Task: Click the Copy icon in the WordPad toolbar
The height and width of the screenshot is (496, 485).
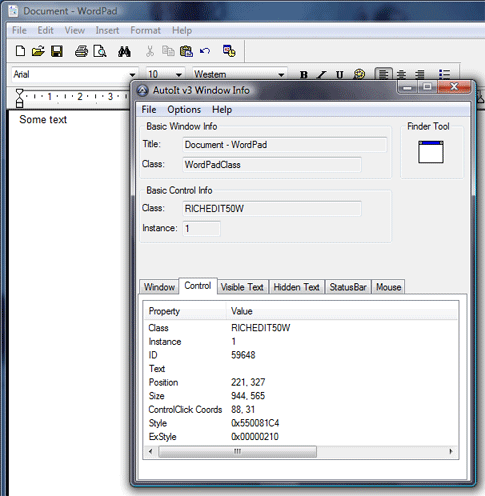Action: [168, 51]
